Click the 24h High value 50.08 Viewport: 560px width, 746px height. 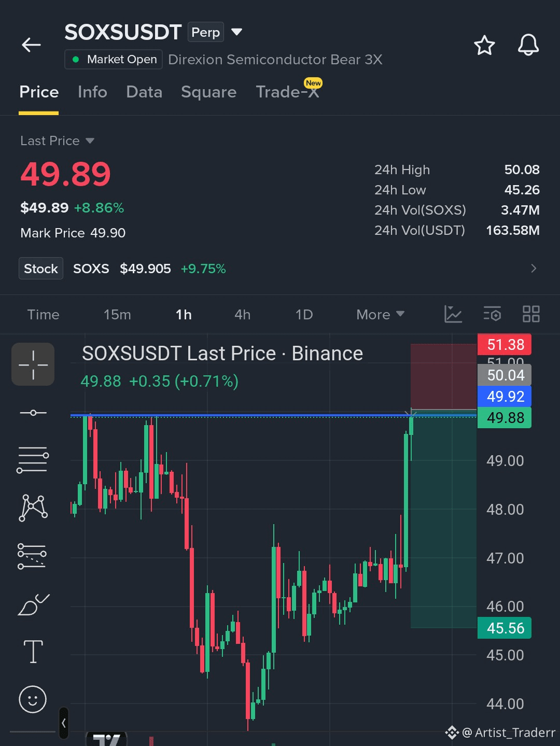point(522,170)
